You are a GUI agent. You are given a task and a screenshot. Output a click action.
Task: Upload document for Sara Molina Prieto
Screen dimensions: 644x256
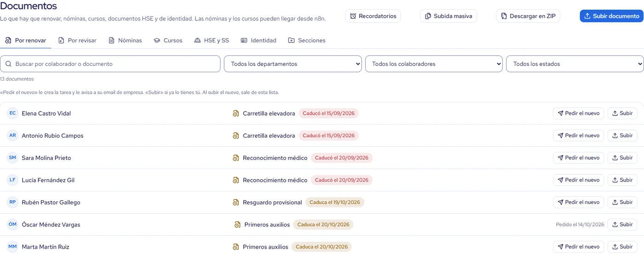pos(622,157)
